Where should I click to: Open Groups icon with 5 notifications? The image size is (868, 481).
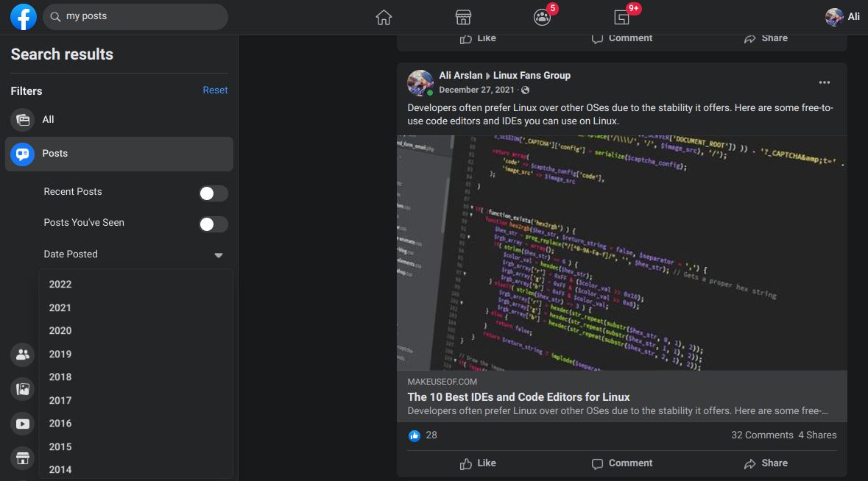(543, 18)
